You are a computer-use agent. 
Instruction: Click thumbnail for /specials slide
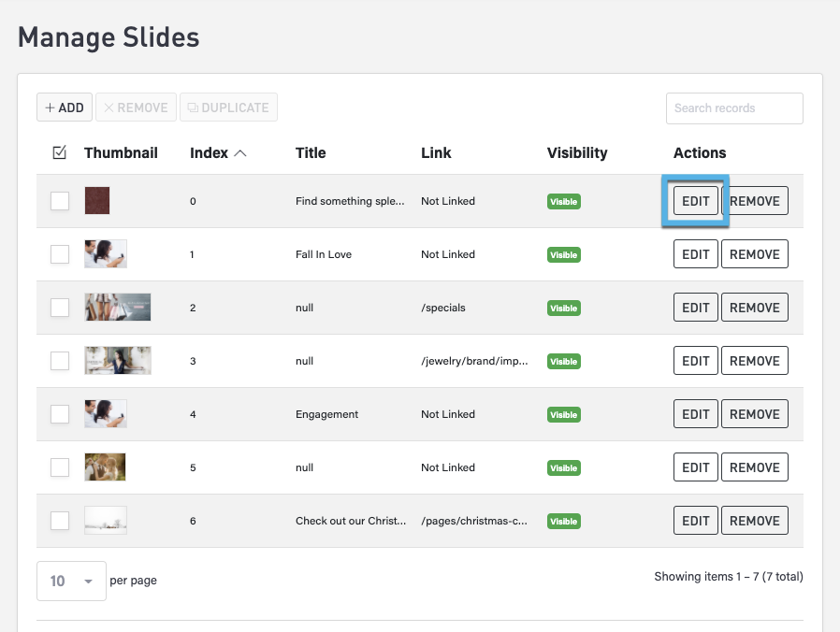(117, 308)
